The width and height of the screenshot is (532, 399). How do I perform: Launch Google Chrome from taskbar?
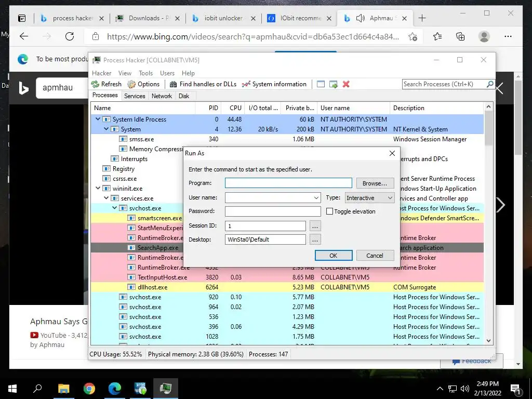[x=89, y=388]
